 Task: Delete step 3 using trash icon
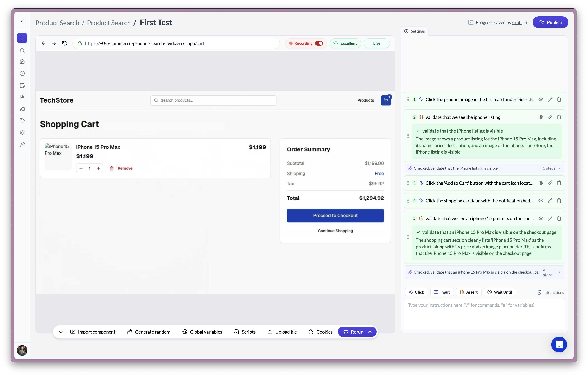[559, 183]
